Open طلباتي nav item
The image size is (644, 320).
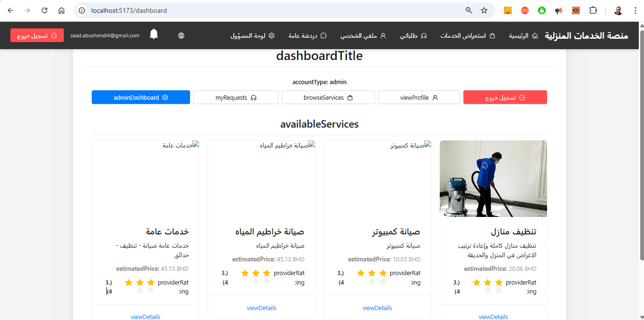point(414,35)
